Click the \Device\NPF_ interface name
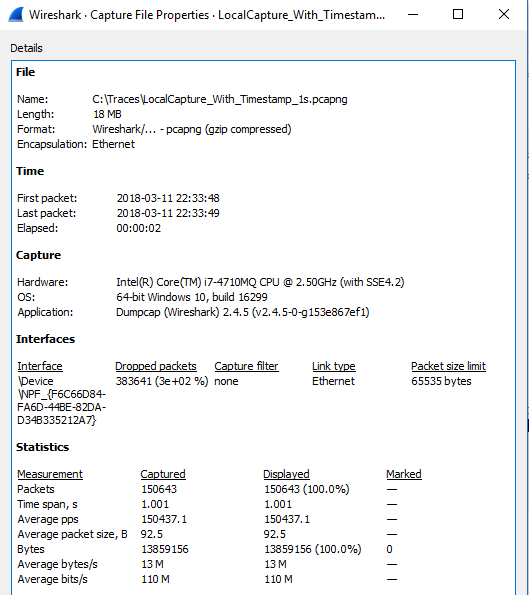Image resolution: width=529 pixels, height=595 pixels. [61, 401]
